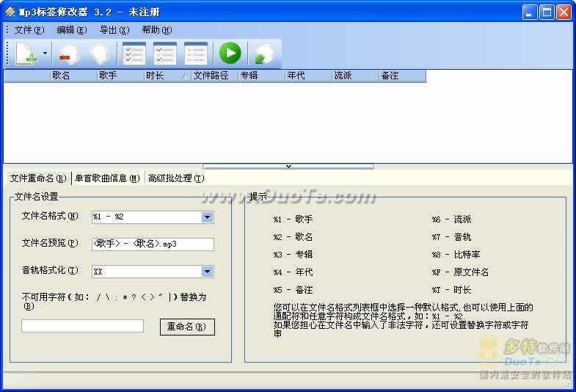The height and width of the screenshot is (392, 576).
Task: Click the 文件名预览 preview field
Action: tap(153, 244)
